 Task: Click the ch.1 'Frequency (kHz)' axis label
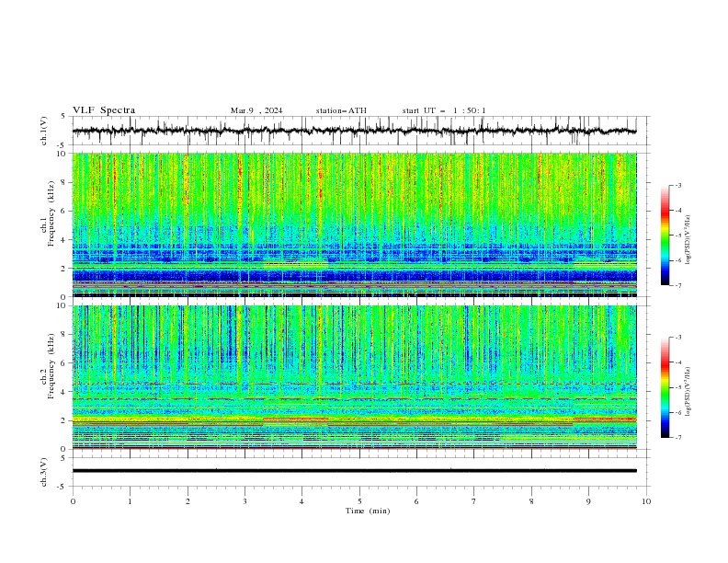[x=51, y=213]
